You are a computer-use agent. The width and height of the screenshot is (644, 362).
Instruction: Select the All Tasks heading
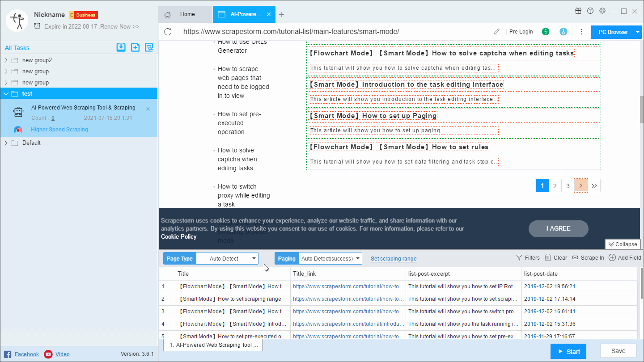tap(17, 48)
